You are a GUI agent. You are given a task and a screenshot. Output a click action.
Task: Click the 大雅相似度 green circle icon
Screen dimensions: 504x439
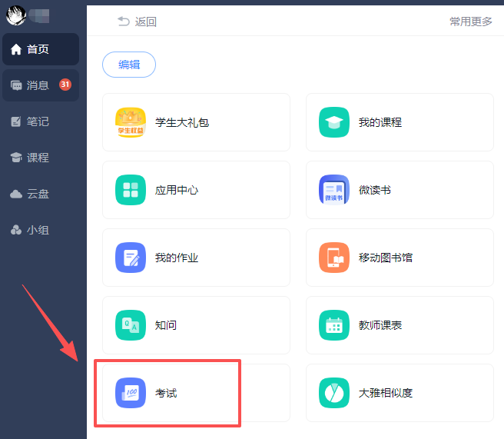point(334,393)
